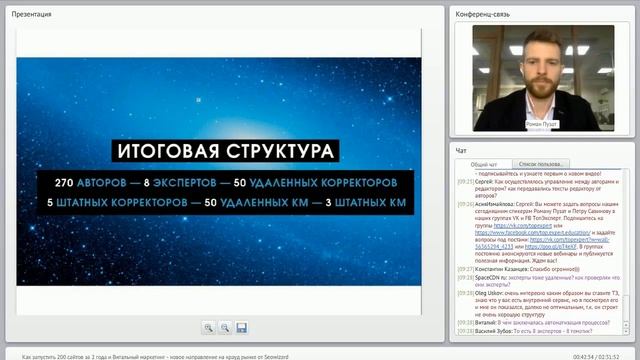Click the Роман Пузат name label

(541, 124)
